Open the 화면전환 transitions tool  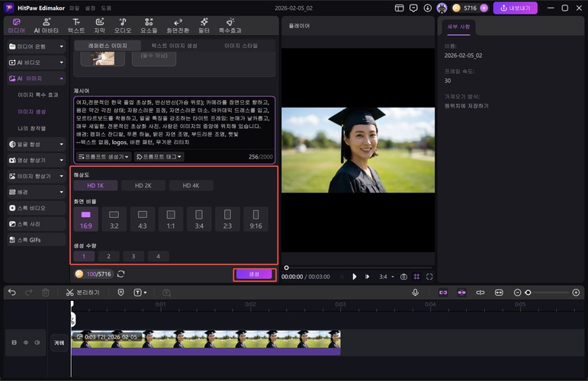click(x=178, y=26)
